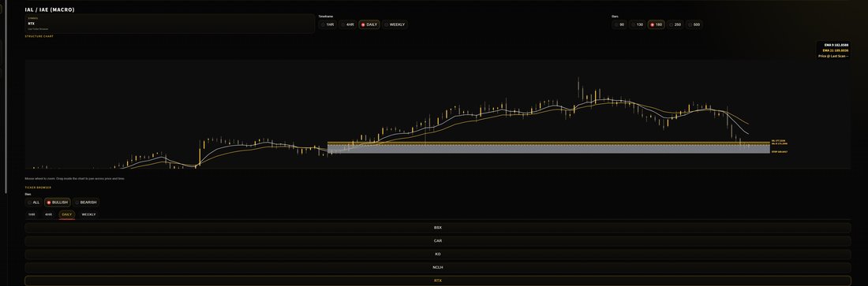
Task: Click the STRUCTURE CHART heading
Action: pos(39,36)
